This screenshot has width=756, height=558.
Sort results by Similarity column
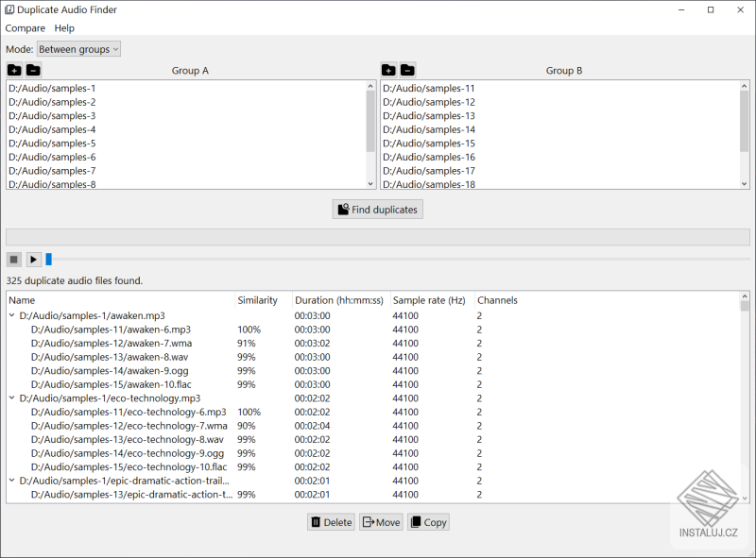tap(264, 300)
